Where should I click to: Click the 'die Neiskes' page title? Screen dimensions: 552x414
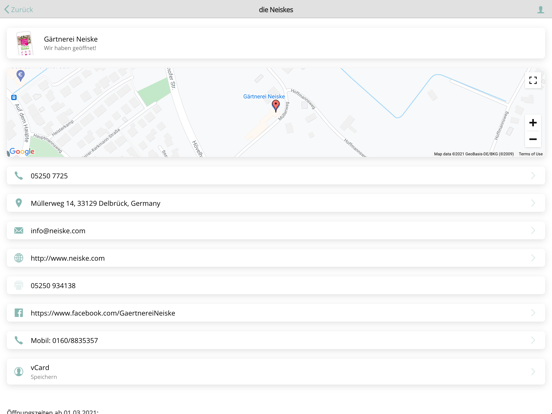pos(276,10)
